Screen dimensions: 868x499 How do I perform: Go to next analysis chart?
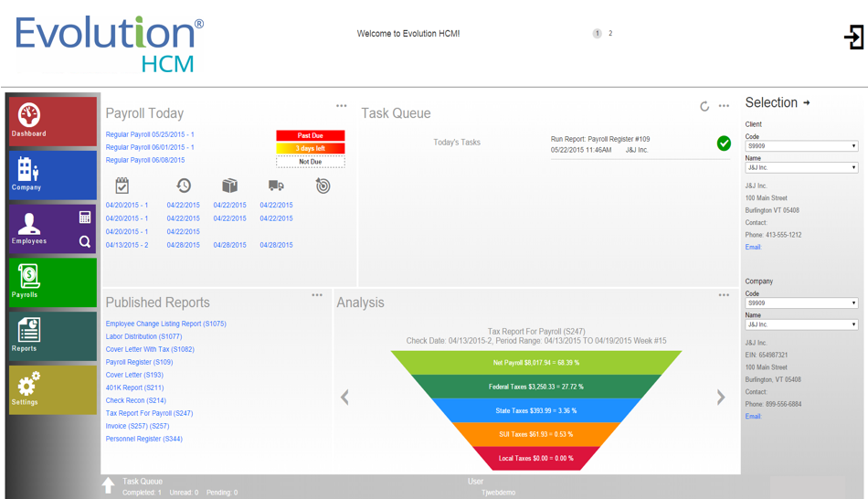point(721,397)
